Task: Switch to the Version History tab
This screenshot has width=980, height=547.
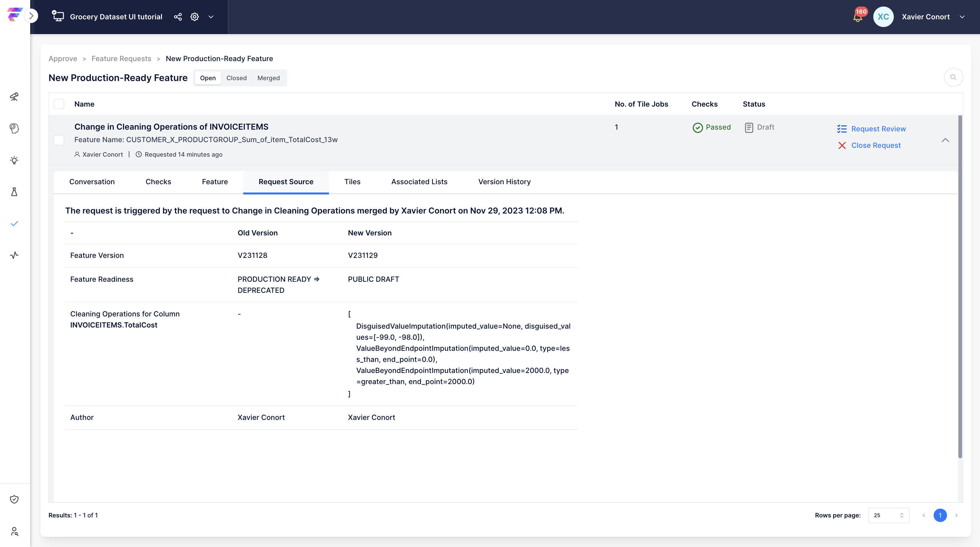Action: point(504,182)
